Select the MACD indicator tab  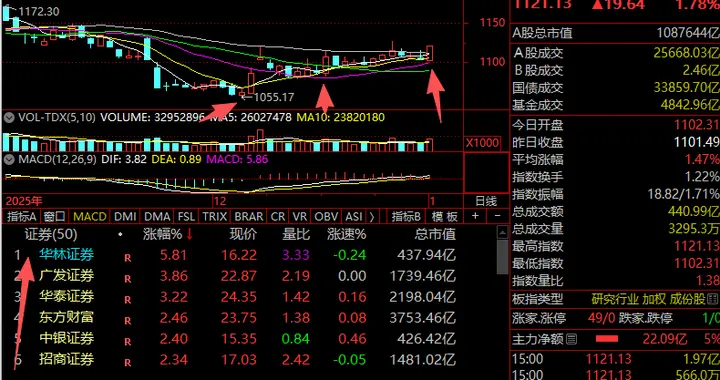point(90,216)
